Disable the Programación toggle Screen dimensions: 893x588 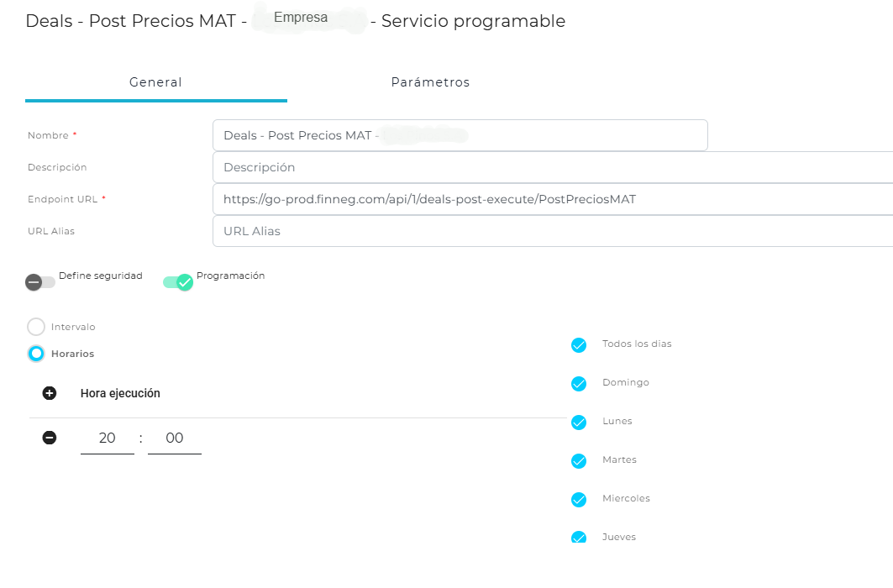click(178, 282)
